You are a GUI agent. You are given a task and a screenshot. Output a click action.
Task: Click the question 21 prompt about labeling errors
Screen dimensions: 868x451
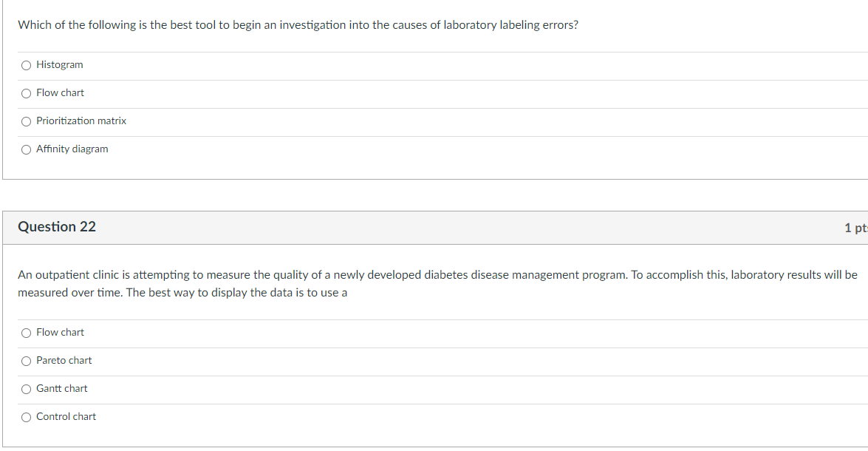[298, 24]
